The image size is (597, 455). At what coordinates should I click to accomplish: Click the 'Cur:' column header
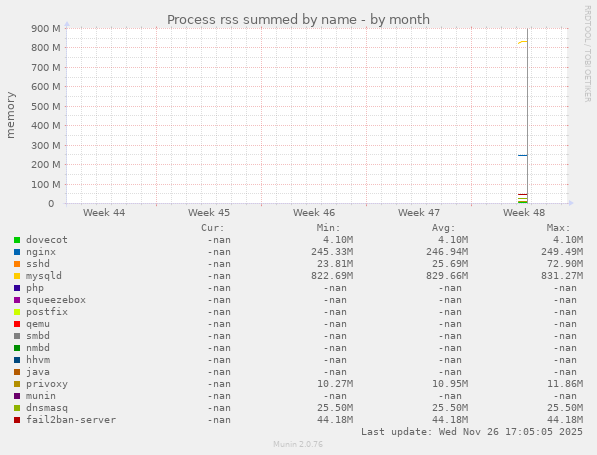click(213, 228)
